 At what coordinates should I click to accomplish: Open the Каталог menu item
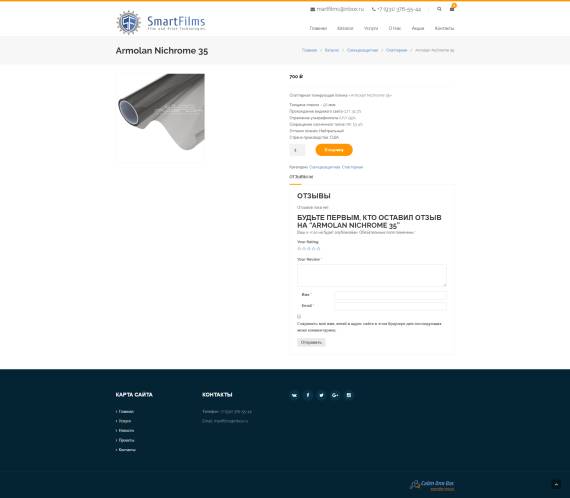click(x=345, y=28)
